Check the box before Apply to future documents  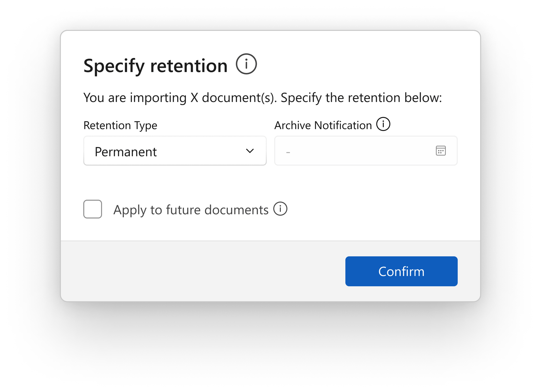tap(92, 209)
